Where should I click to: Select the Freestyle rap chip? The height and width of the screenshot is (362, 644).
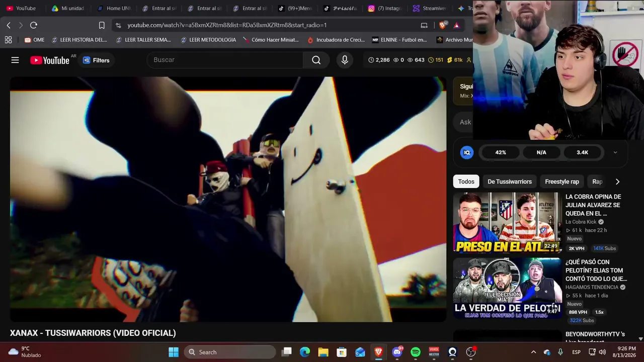pyautogui.click(x=562, y=182)
